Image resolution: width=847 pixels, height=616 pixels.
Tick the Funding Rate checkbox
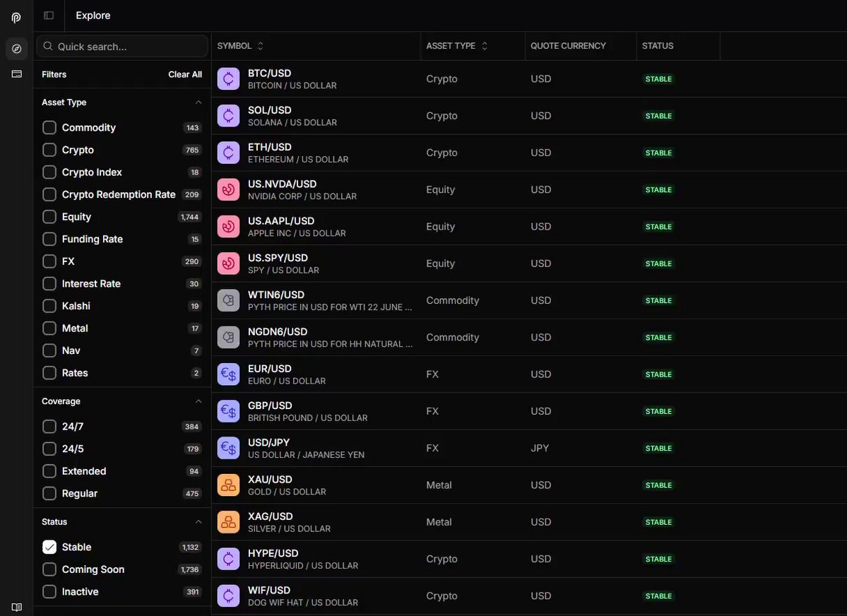coord(49,239)
